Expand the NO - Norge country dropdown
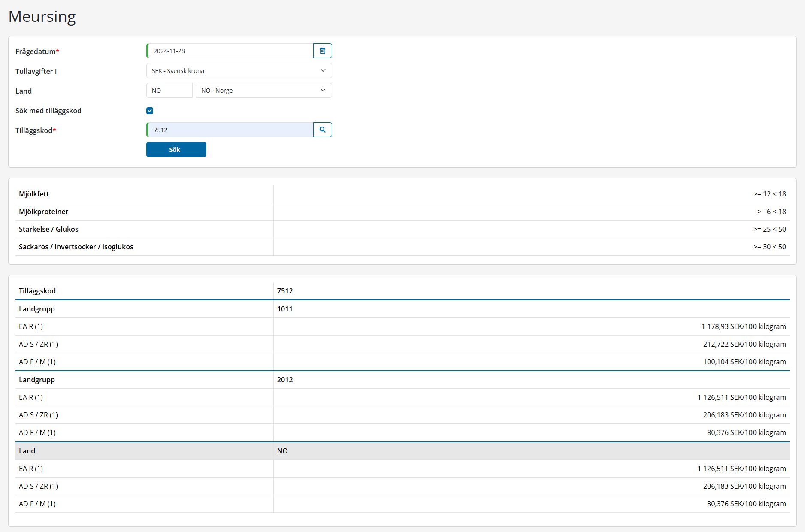Image resolution: width=805 pixels, height=532 pixels. point(263,91)
